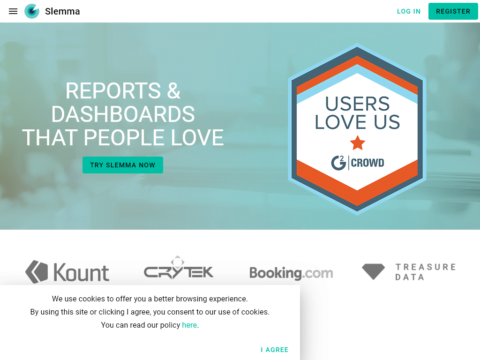Click the REGISTER button
The width and height of the screenshot is (480, 360).
[453, 11]
